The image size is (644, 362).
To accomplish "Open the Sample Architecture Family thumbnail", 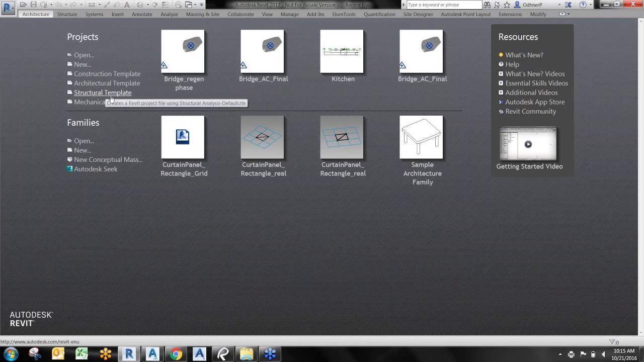I will pyautogui.click(x=421, y=137).
